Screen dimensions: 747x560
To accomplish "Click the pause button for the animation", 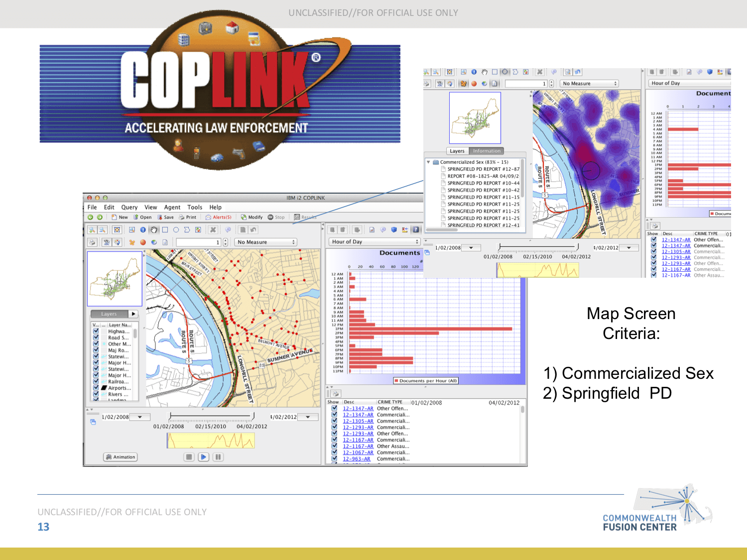I will click(218, 457).
